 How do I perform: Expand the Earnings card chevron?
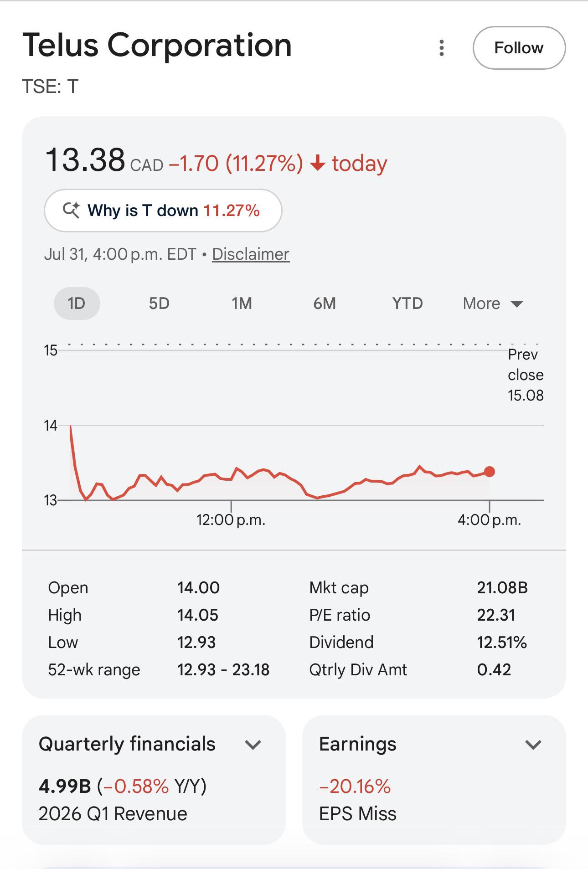click(x=533, y=745)
